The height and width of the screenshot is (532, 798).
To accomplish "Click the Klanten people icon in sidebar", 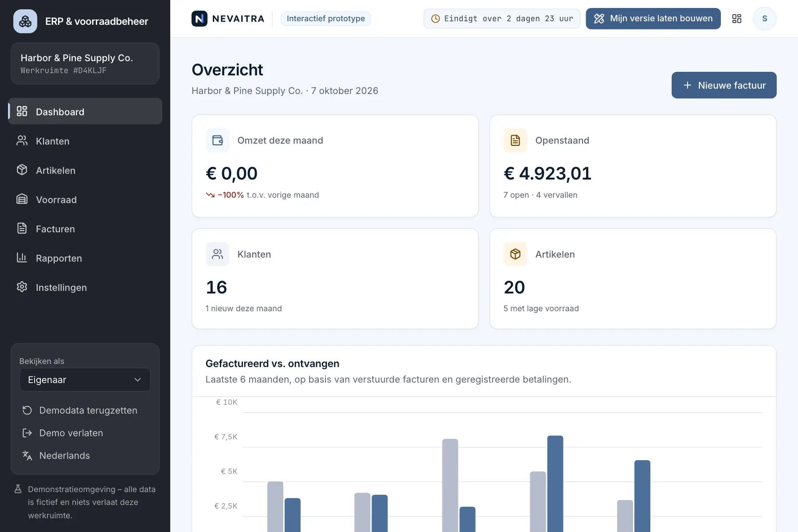I will pos(22,141).
